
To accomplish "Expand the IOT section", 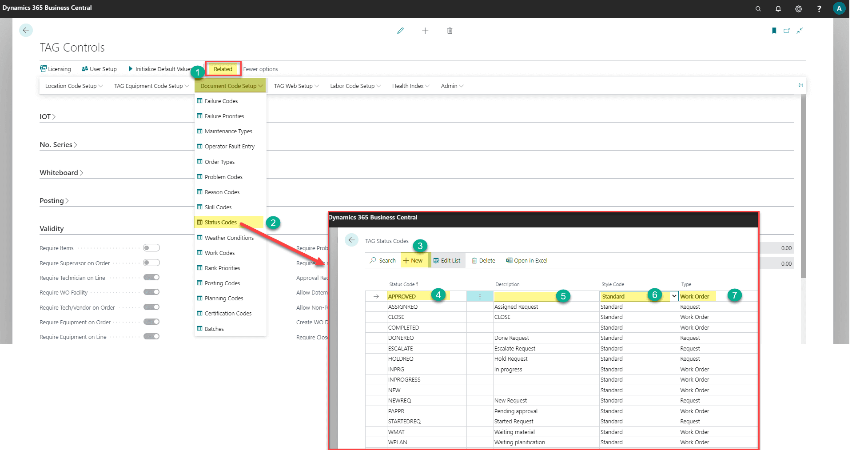I will (48, 117).
